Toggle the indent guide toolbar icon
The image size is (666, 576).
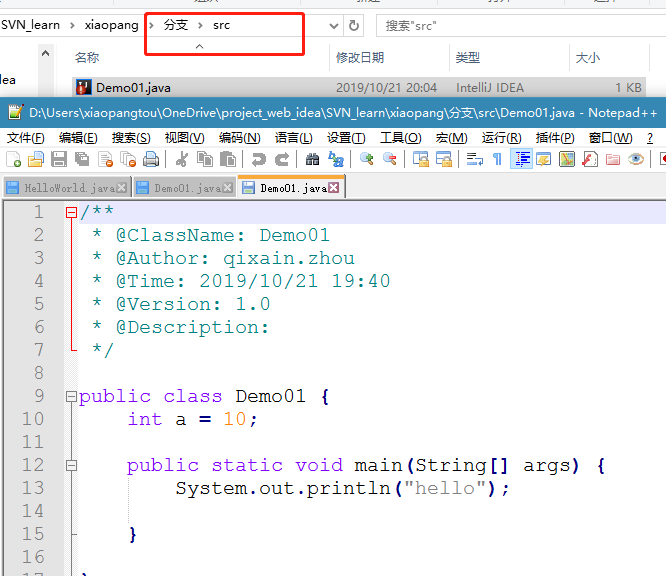522,160
